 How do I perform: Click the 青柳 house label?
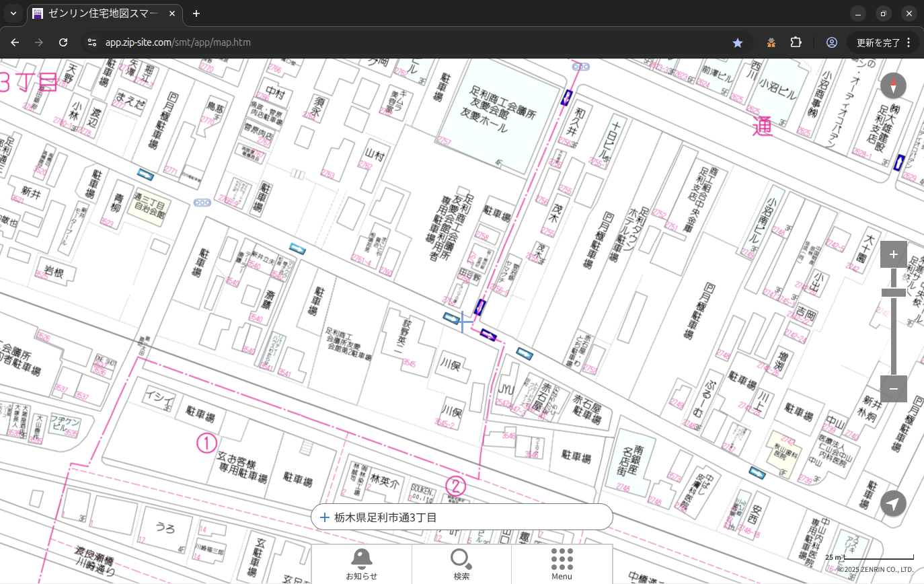(118, 203)
